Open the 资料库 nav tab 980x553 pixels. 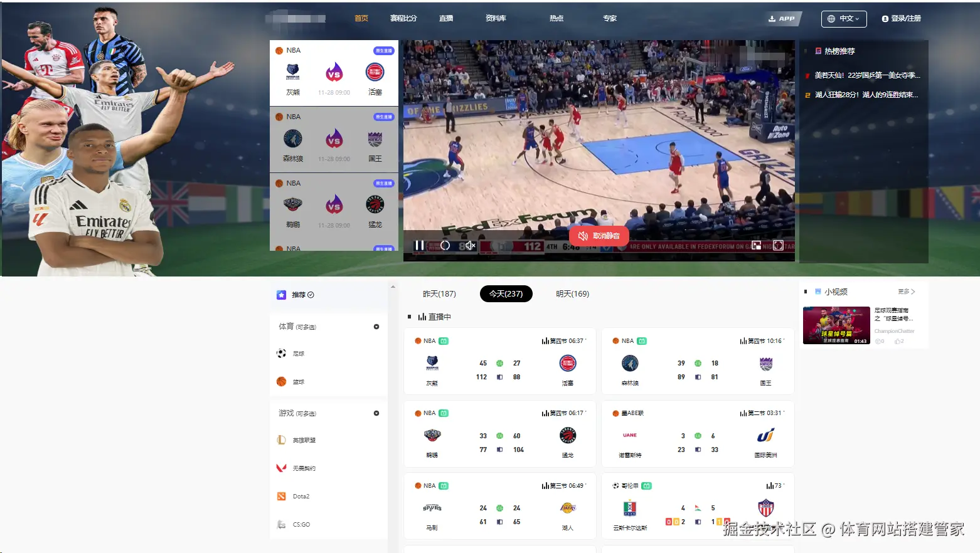point(496,18)
